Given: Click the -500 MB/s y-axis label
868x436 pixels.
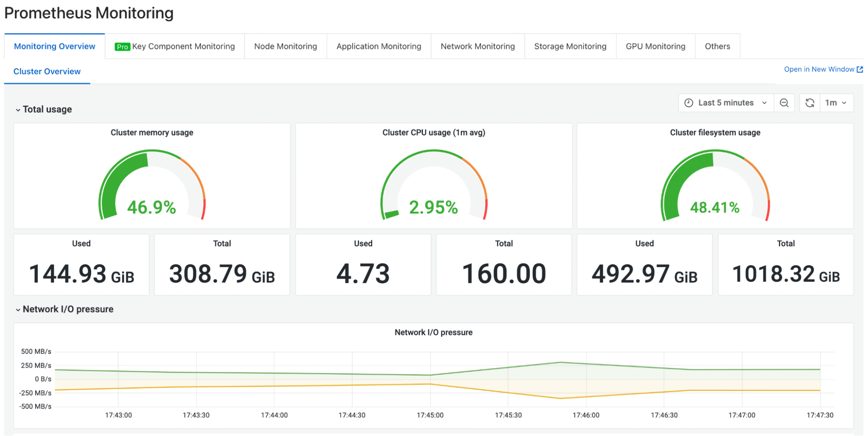Looking at the screenshot, I should pyautogui.click(x=35, y=407).
